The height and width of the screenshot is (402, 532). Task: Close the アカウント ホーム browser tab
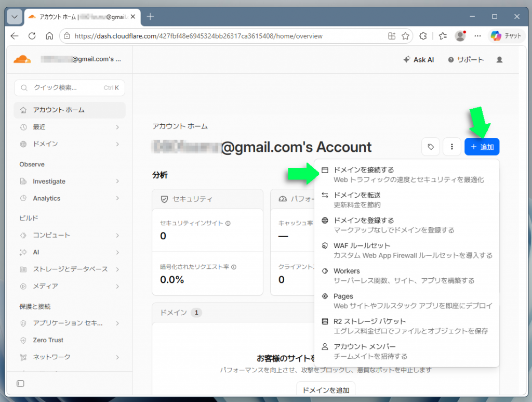[x=133, y=17]
